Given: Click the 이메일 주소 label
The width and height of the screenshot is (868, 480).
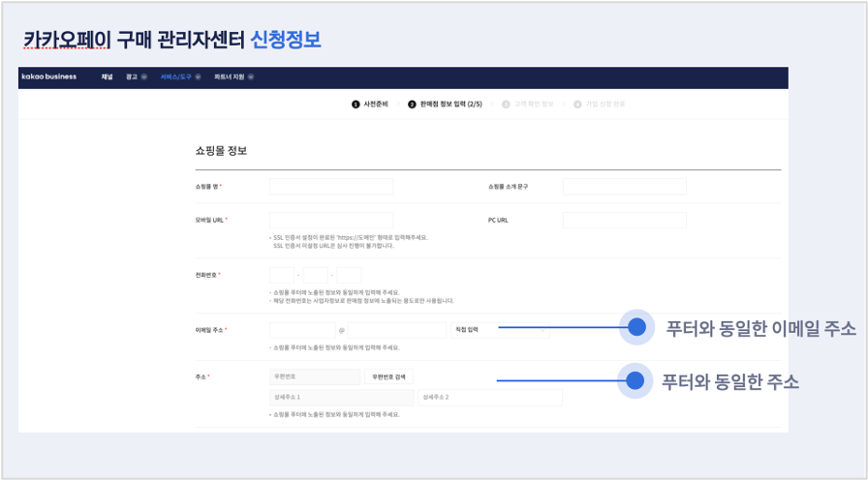Looking at the screenshot, I should pos(211,330).
